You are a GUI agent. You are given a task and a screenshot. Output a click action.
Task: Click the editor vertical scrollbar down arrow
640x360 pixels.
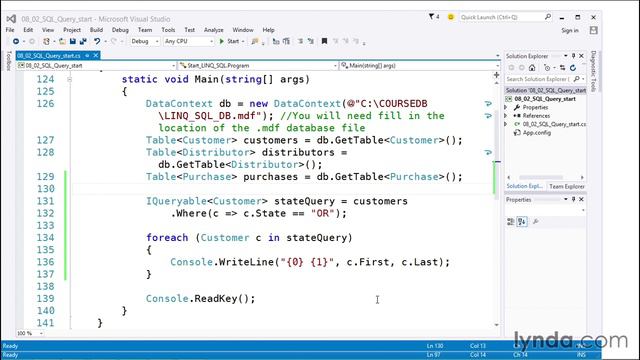tap(496, 325)
